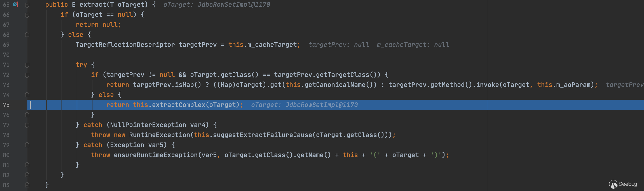Click the TargetReflectionDescriptor type name
Image resolution: width=644 pixels, height=191 pixels.
(x=125, y=45)
